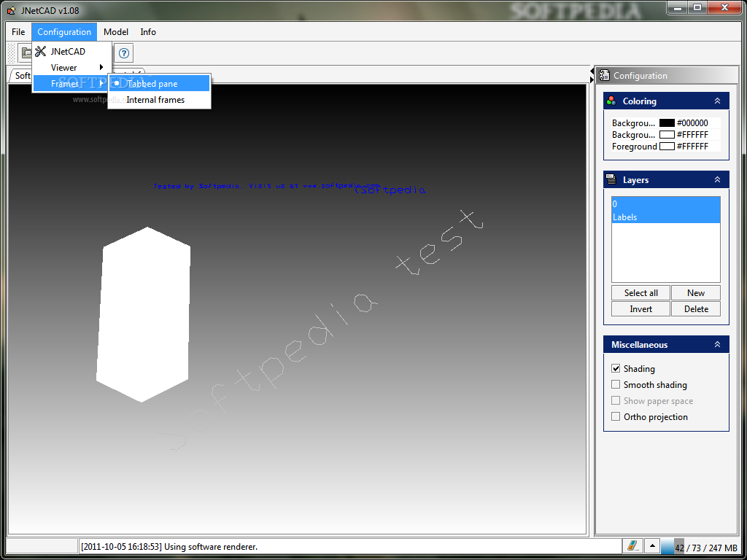Pick the Foreground white color swatch

click(667, 146)
